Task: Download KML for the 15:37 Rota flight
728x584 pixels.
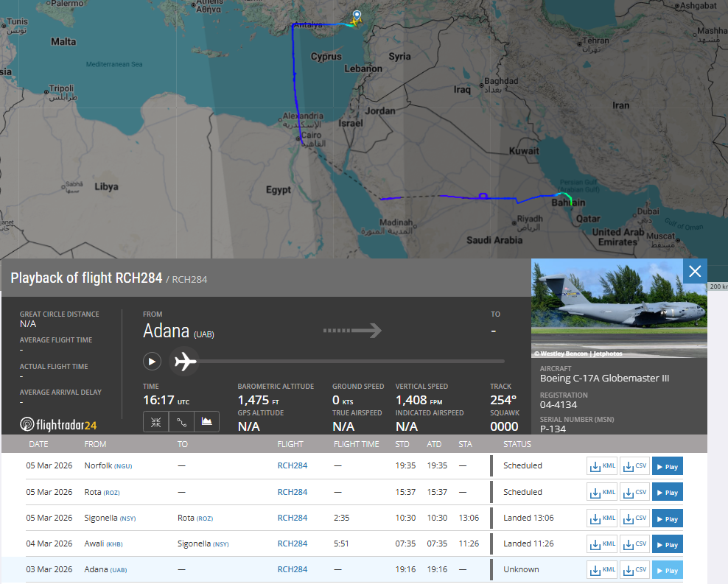Action: coord(602,492)
